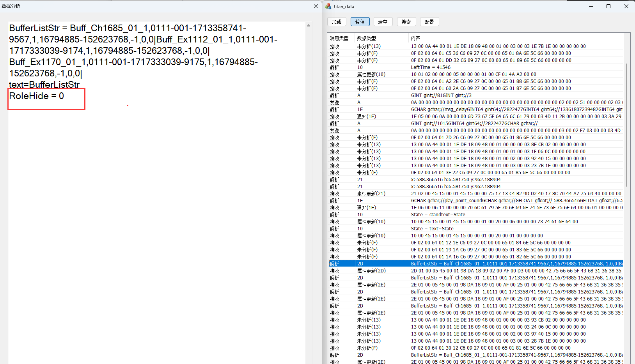635x364 pixels.
Task: Close the 数据分析 window
Action: pos(316,6)
